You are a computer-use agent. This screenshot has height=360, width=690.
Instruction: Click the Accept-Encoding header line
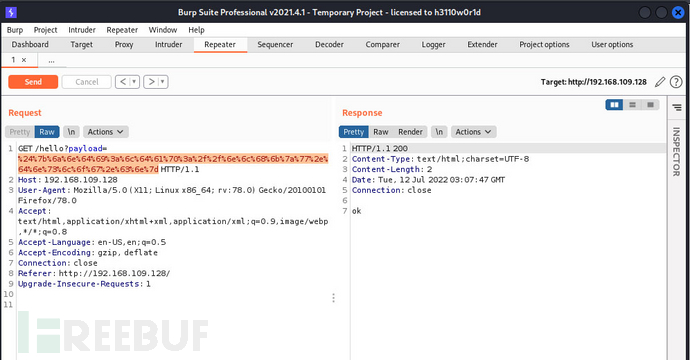tap(88, 253)
